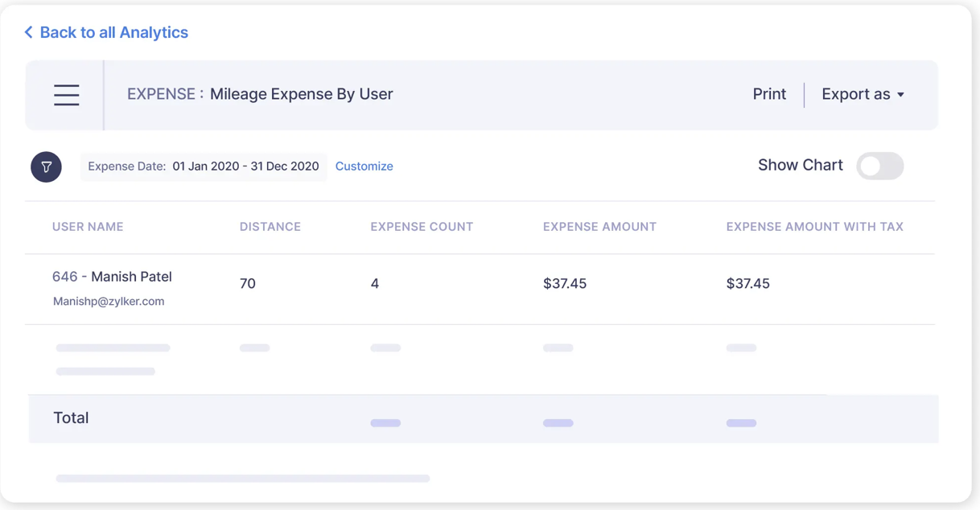Open the hamburger menu icon
The width and height of the screenshot is (980, 510).
[x=66, y=95]
